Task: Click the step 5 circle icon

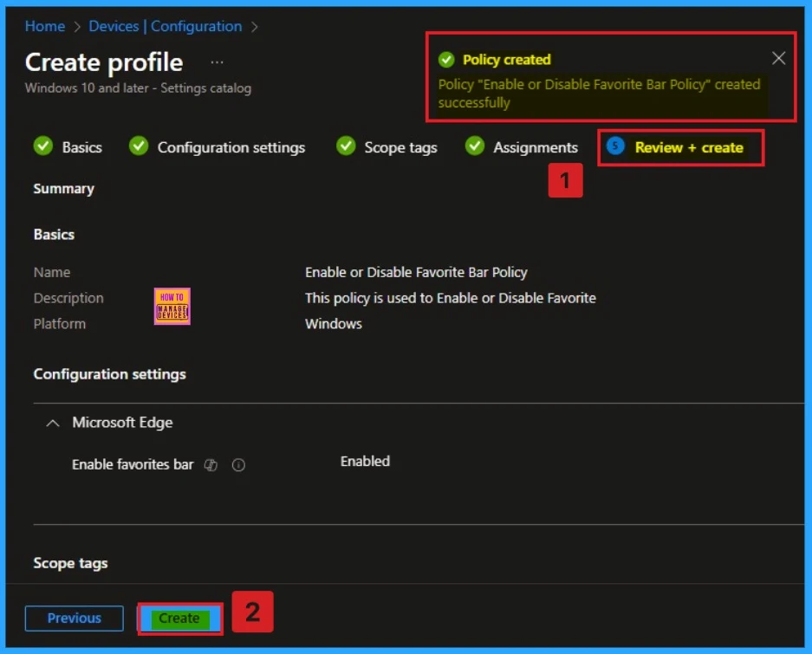Action: 615,146
